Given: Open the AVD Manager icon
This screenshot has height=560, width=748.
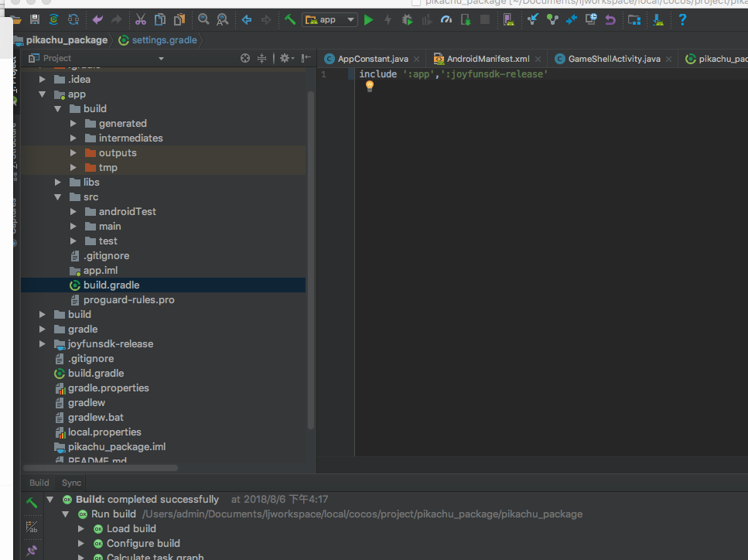Looking at the screenshot, I should pyautogui.click(x=508, y=19).
